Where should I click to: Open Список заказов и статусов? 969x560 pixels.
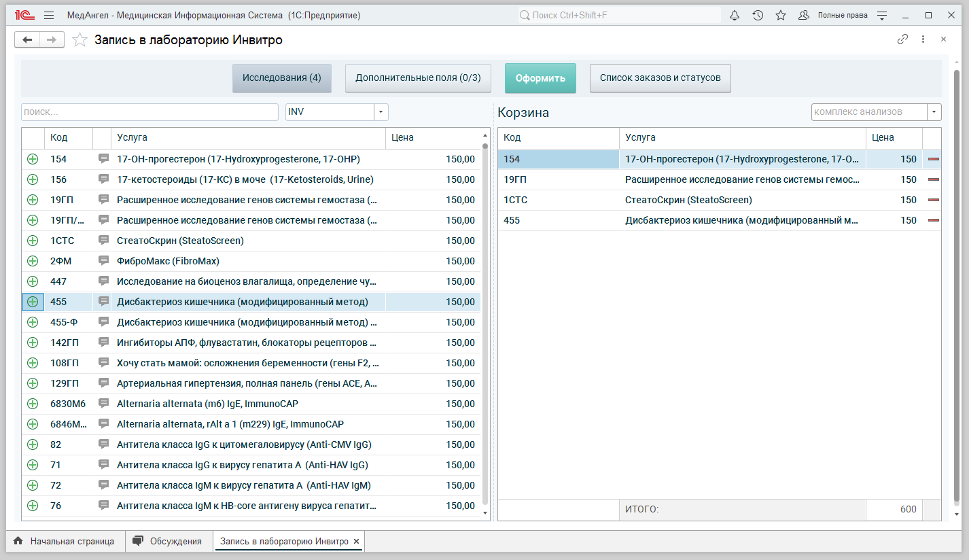[660, 78]
